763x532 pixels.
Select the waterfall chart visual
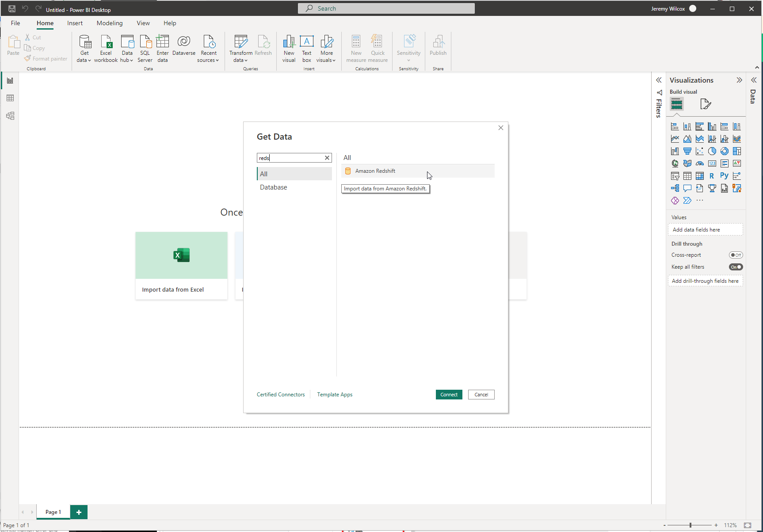click(675, 151)
